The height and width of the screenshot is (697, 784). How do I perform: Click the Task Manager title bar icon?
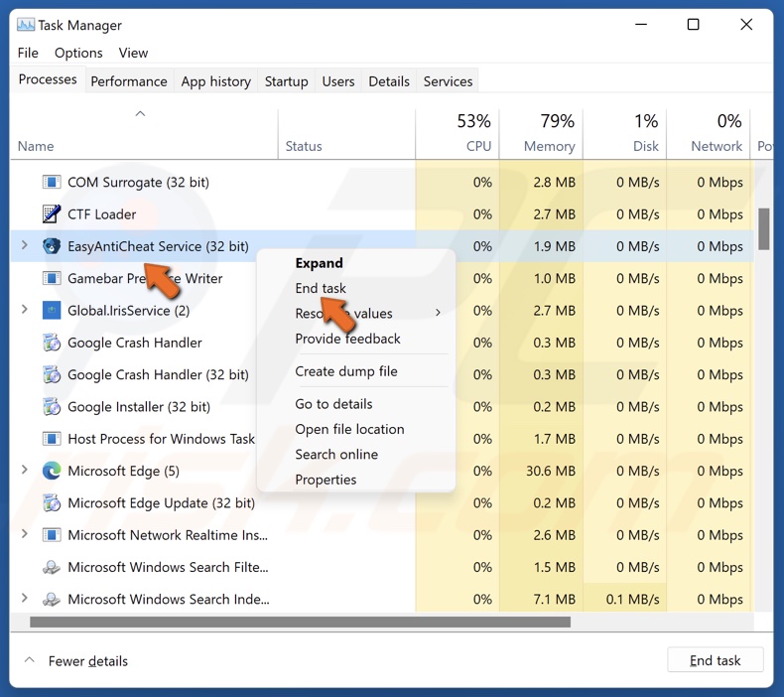click(x=26, y=25)
